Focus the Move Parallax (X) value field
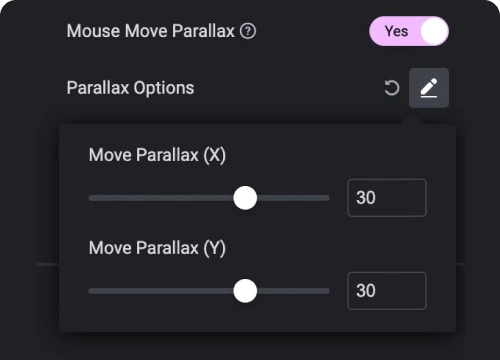The width and height of the screenshot is (500, 360). click(x=387, y=198)
